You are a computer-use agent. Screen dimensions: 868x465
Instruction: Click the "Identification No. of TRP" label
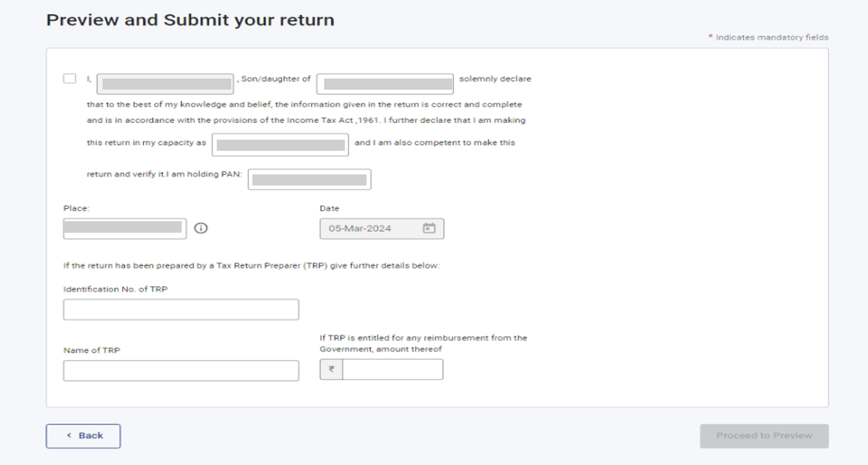coord(115,289)
